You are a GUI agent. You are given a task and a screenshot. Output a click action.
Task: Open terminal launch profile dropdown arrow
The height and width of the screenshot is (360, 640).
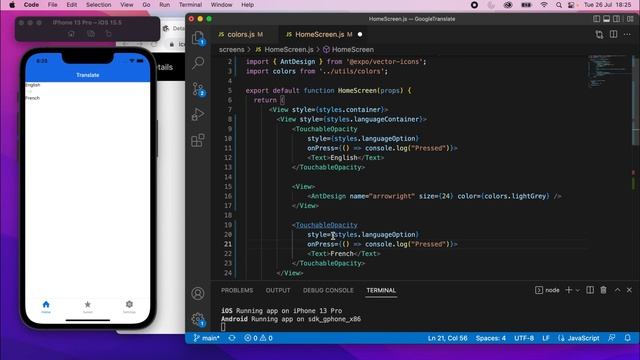[578, 290]
